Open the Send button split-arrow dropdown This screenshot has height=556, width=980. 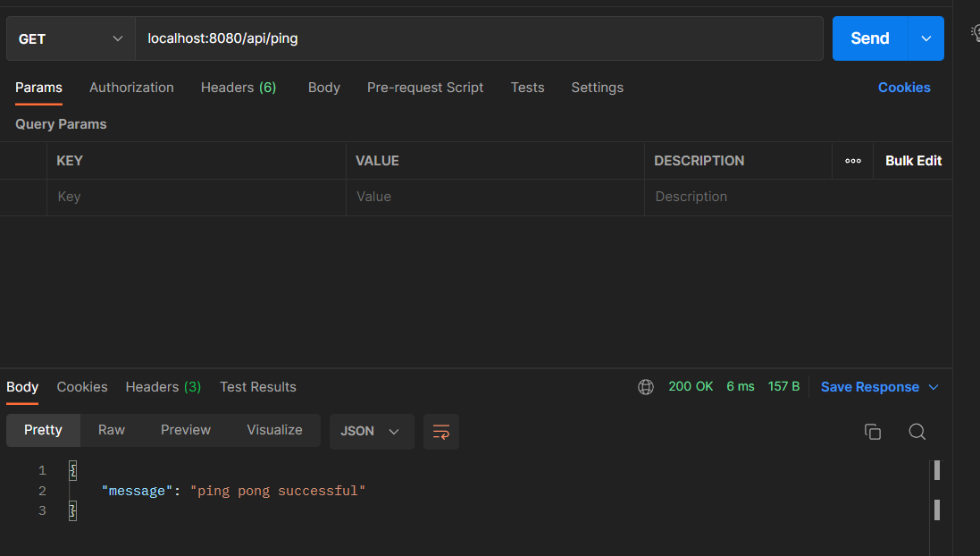point(926,38)
